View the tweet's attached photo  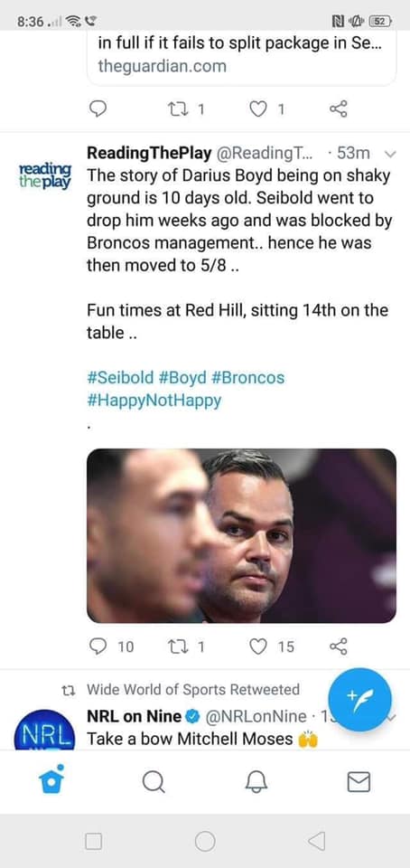(241, 535)
